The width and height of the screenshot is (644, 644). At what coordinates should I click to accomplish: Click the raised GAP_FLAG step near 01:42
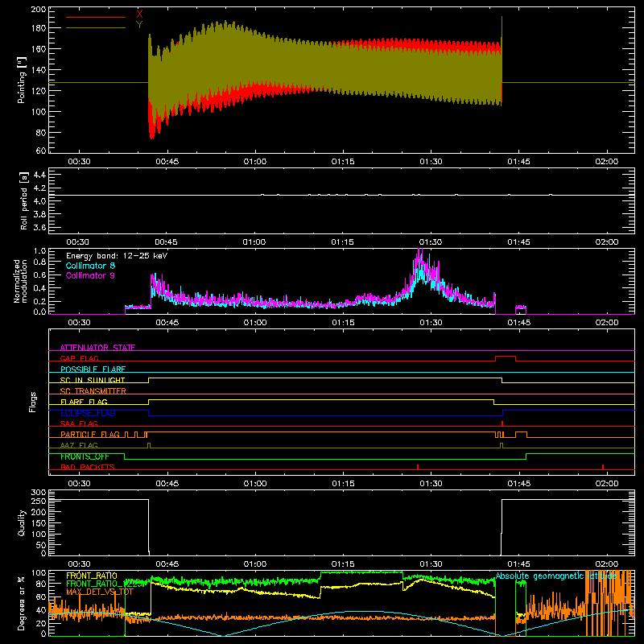506,357
